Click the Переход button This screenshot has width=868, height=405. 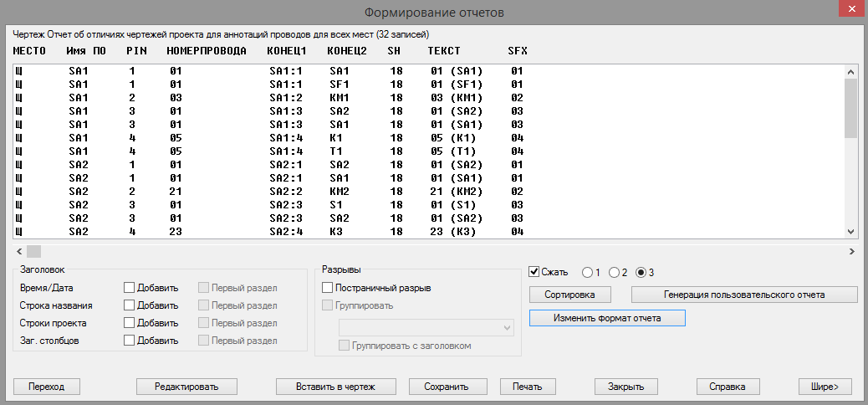[x=47, y=387]
